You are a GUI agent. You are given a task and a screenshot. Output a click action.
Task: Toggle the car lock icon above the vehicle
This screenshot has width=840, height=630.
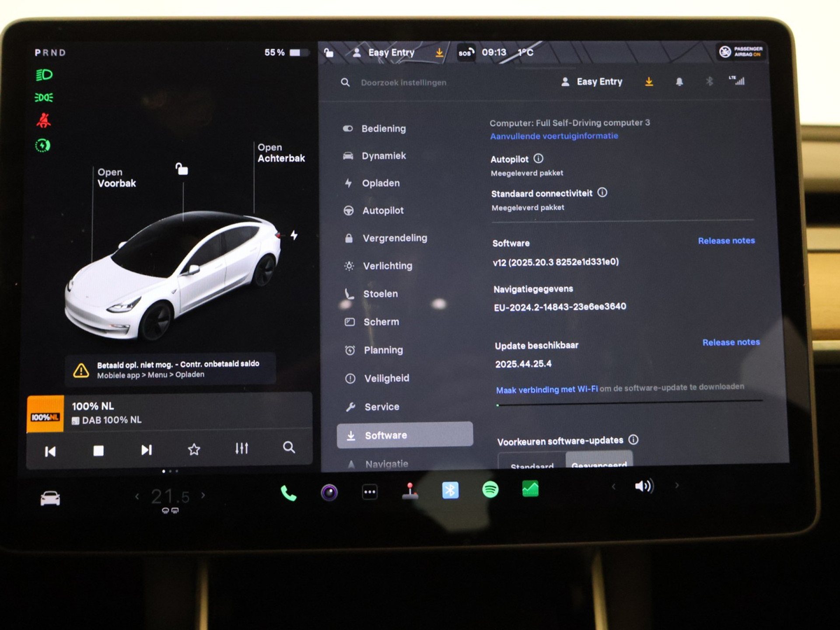182,169
